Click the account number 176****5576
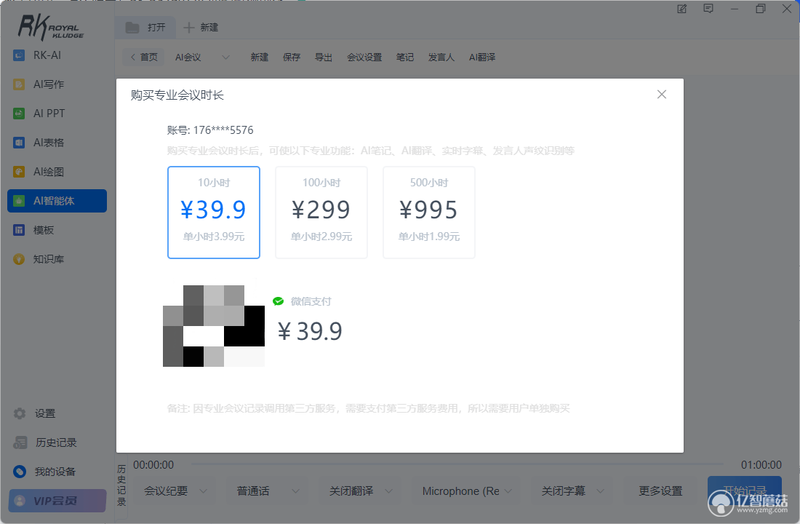The image size is (800, 524). 223,130
